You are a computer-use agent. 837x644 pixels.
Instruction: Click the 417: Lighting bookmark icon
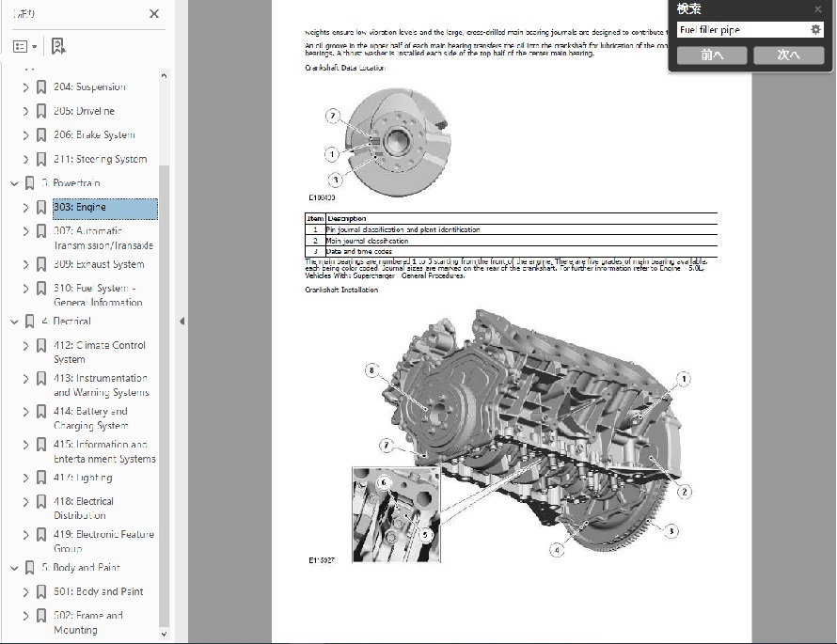click(x=41, y=478)
